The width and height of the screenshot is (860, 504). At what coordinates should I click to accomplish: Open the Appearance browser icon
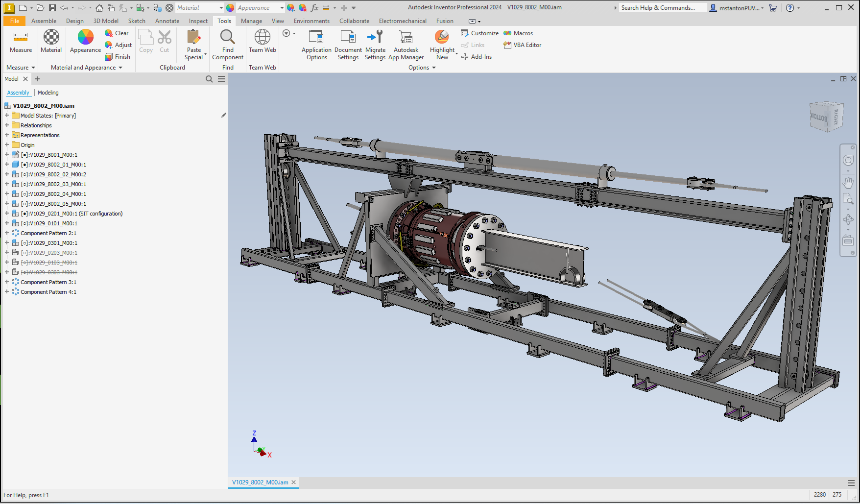85,41
